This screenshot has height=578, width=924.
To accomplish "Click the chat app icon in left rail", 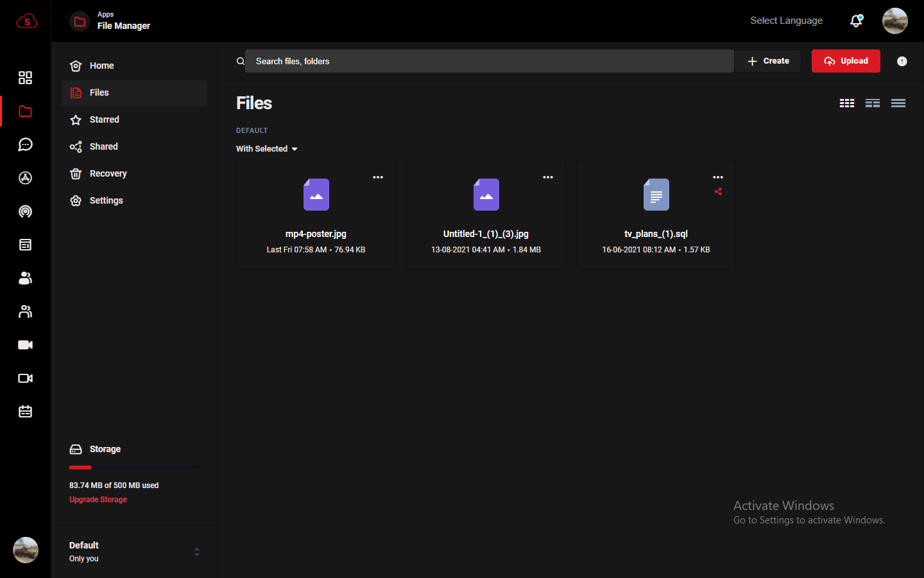I will pyautogui.click(x=25, y=144).
